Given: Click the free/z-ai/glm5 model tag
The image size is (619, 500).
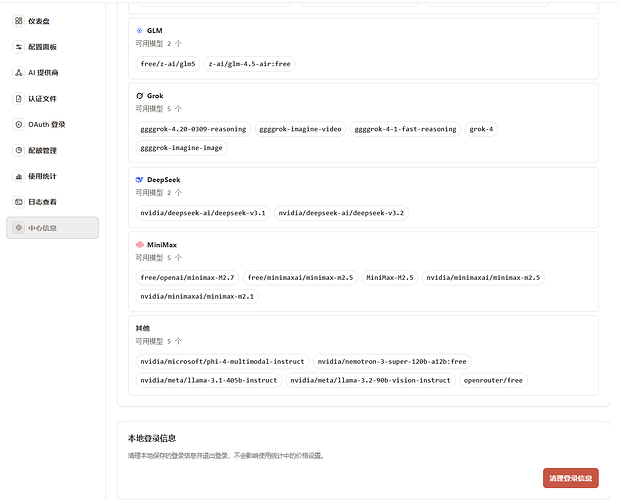Looking at the screenshot, I should [168, 64].
